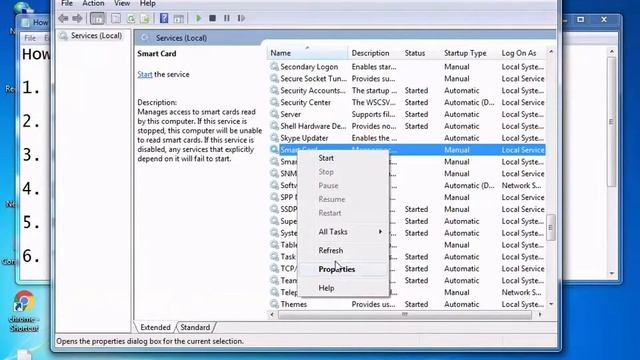Switch to the Standard tab
This screenshot has width=640, height=360.
coord(195,327)
